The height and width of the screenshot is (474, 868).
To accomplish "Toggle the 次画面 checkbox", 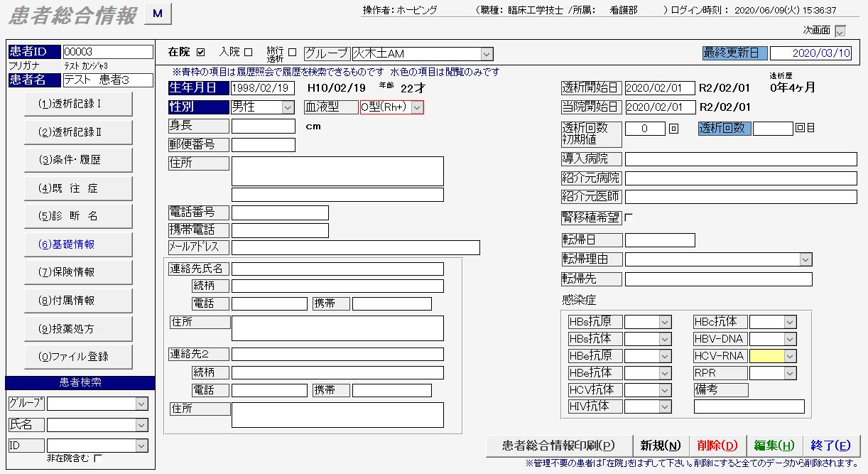I will [841, 31].
